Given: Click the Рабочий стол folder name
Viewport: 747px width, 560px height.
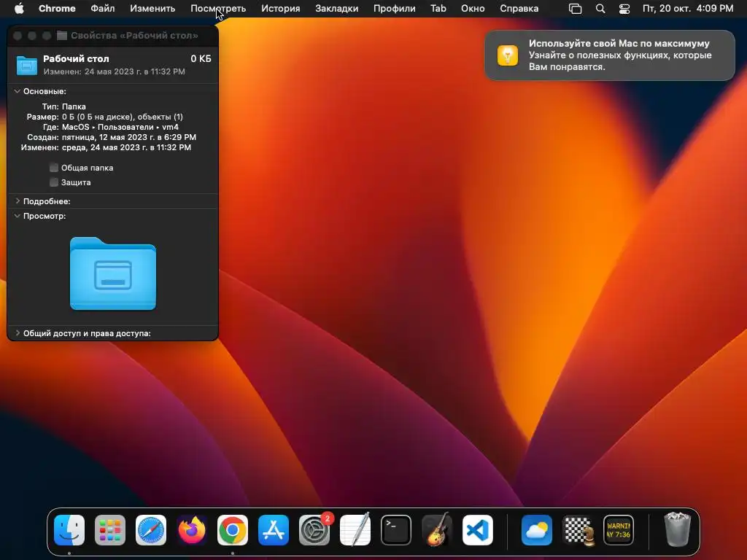Looking at the screenshot, I should [76, 58].
